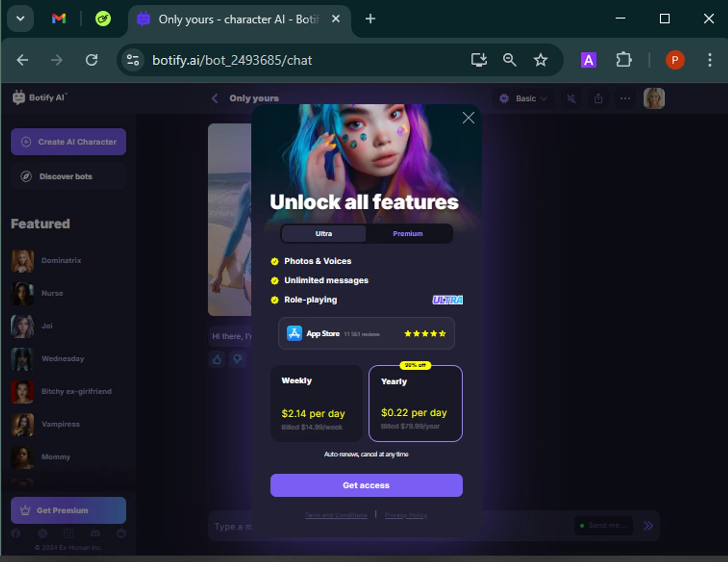This screenshot has height=562, width=728.
Task: Open the Chrome three-dot menu
Action: click(x=710, y=60)
